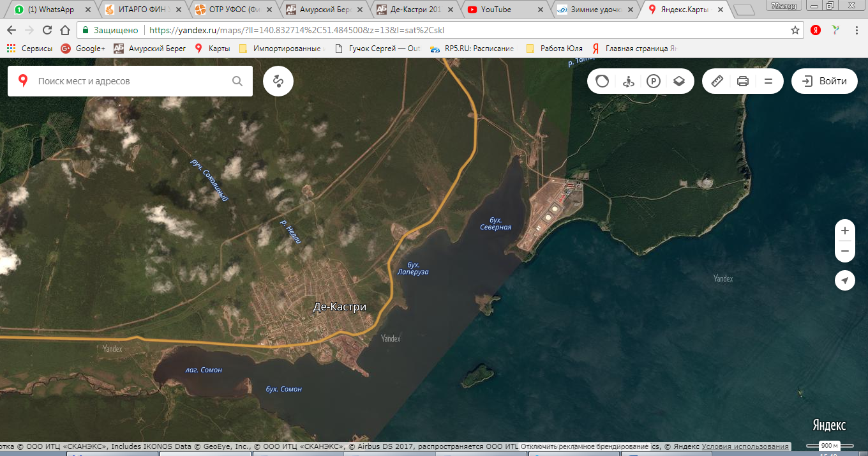Open Chrome's three-dot options menu
This screenshot has width=868, height=456.
[856, 30]
